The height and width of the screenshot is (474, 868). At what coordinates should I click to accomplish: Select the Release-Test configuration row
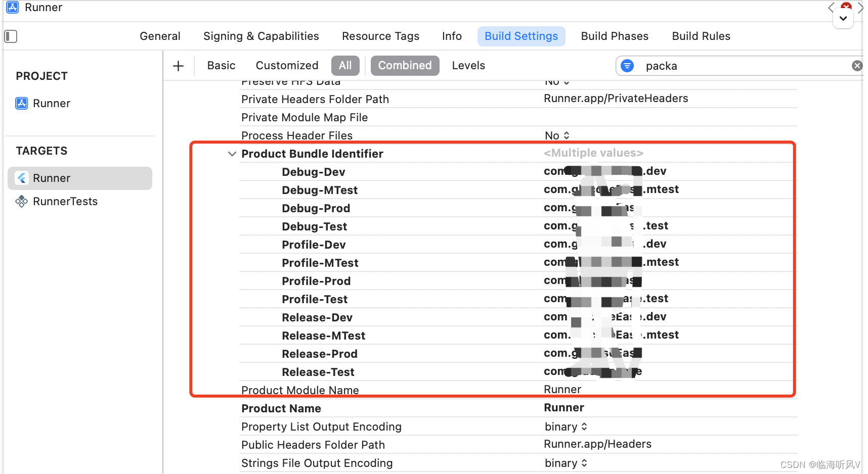click(518, 372)
